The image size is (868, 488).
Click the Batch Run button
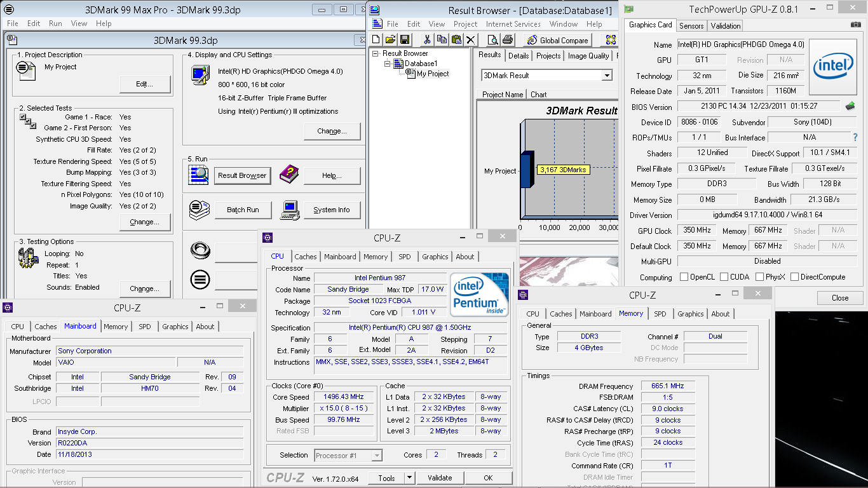click(x=243, y=210)
